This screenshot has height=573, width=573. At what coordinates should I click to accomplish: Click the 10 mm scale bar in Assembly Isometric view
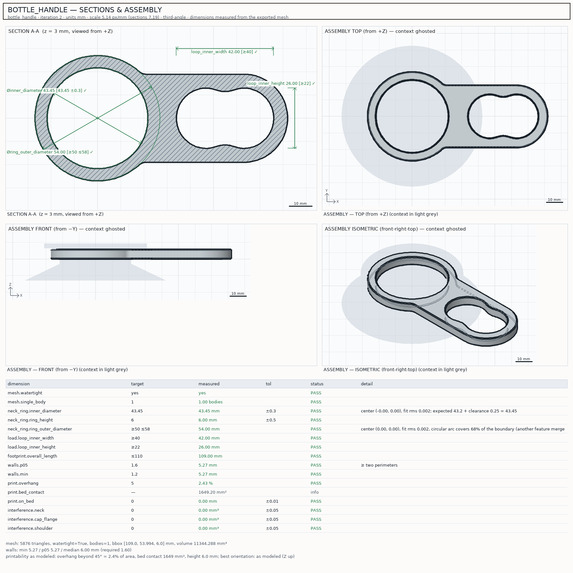click(x=523, y=360)
